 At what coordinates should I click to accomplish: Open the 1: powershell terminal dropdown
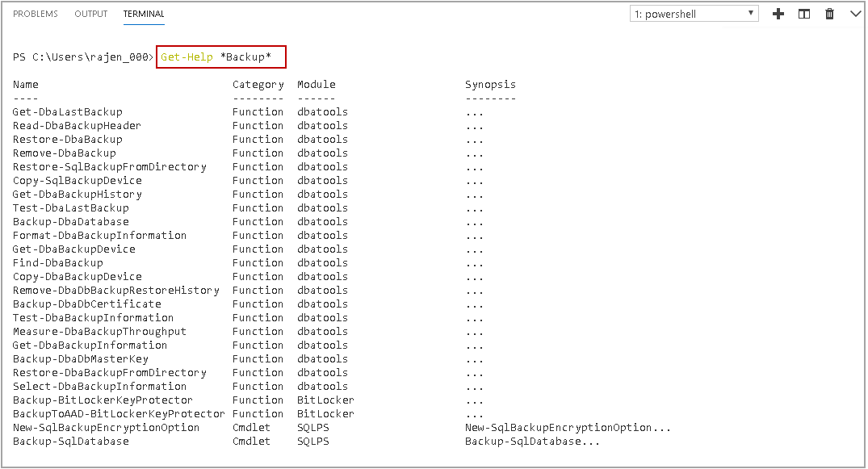(694, 14)
